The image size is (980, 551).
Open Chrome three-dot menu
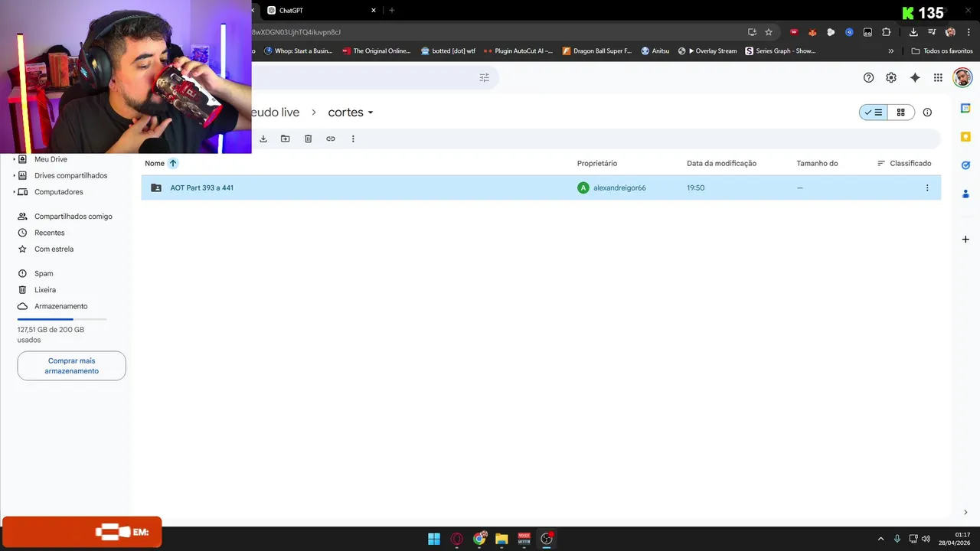(x=969, y=32)
